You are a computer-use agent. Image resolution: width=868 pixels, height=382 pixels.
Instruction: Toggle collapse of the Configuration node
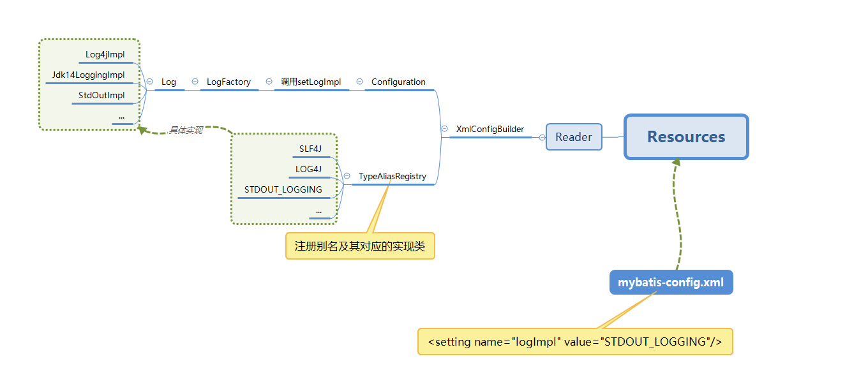pyautogui.click(x=360, y=82)
